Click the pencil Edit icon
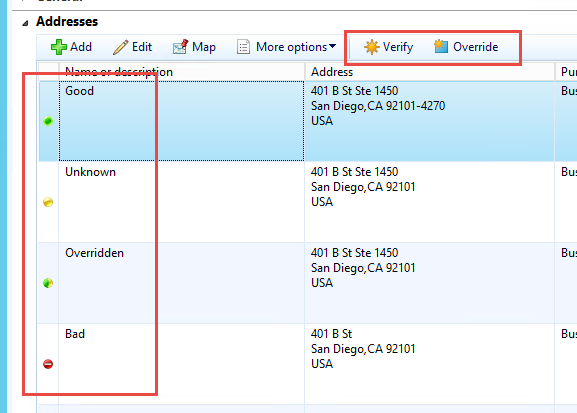 120,47
